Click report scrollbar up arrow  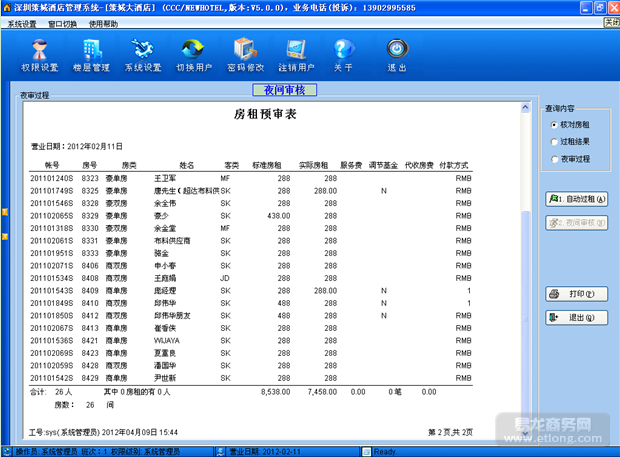point(525,107)
